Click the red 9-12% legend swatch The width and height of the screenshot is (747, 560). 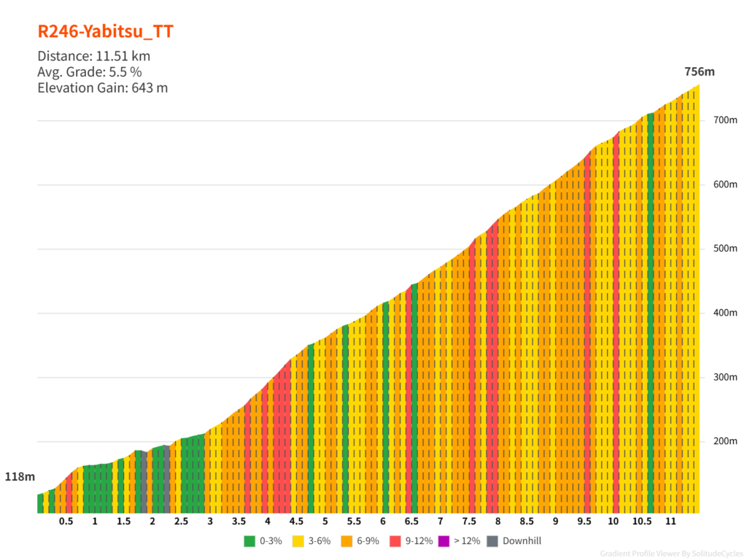[394, 541]
